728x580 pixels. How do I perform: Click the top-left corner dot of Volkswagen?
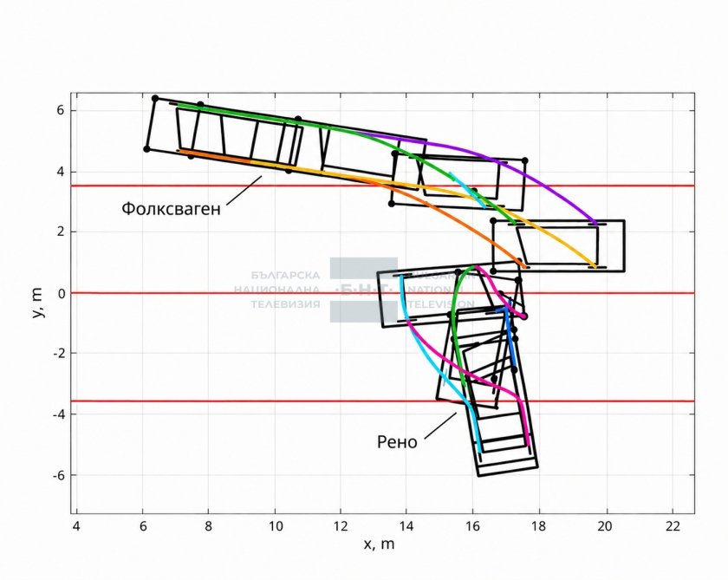155,99
